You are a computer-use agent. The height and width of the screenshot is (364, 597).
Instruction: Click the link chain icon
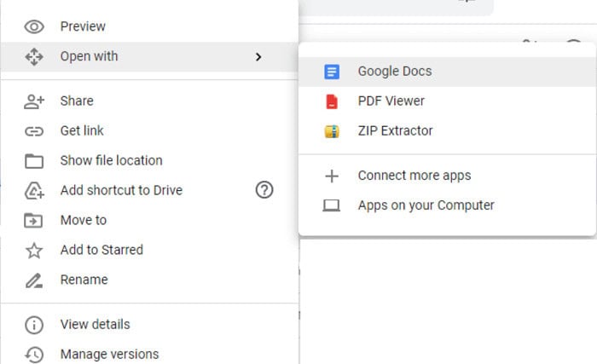pyautogui.click(x=34, y=131)
